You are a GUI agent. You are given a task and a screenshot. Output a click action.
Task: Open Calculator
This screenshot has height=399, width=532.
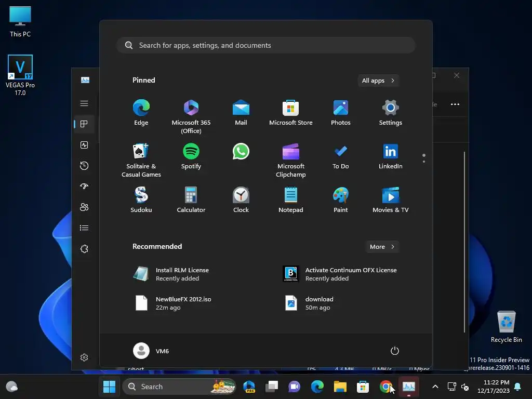(191, 200)
